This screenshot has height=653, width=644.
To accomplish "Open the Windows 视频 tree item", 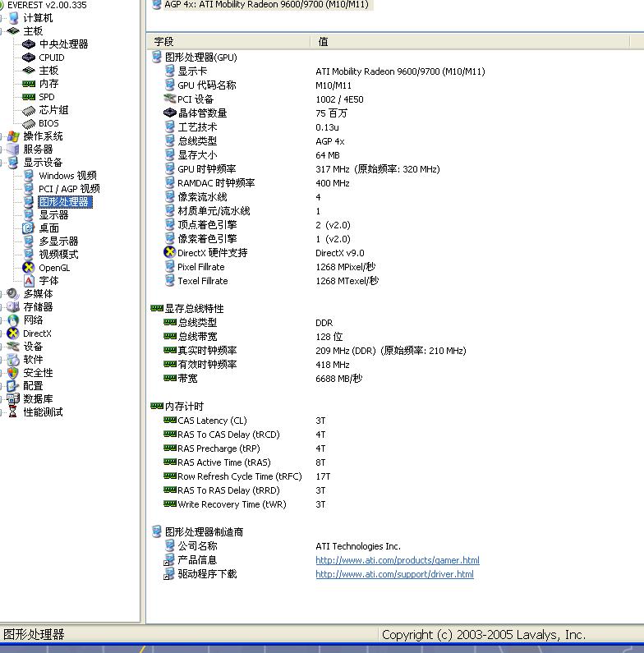I will point(67,175).
